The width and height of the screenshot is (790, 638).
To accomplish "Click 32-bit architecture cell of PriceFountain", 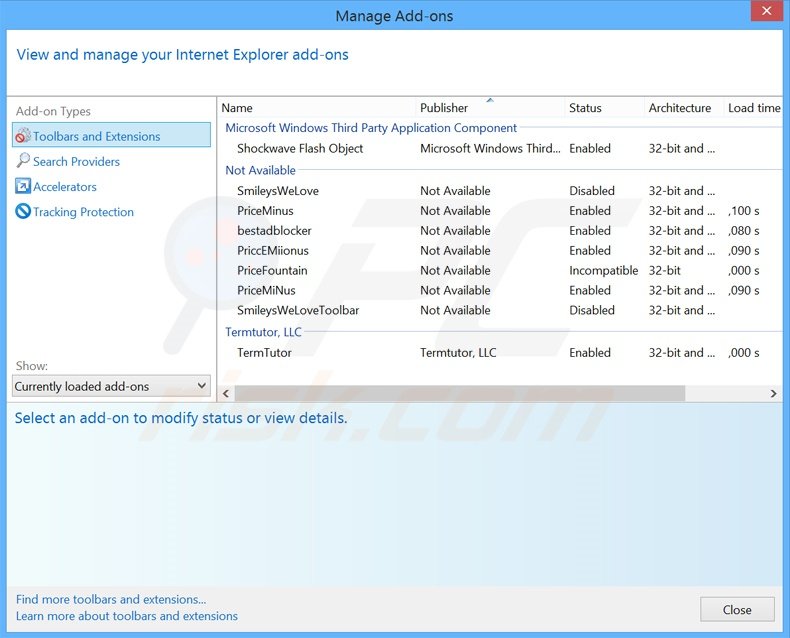I will tap(665, 271).
